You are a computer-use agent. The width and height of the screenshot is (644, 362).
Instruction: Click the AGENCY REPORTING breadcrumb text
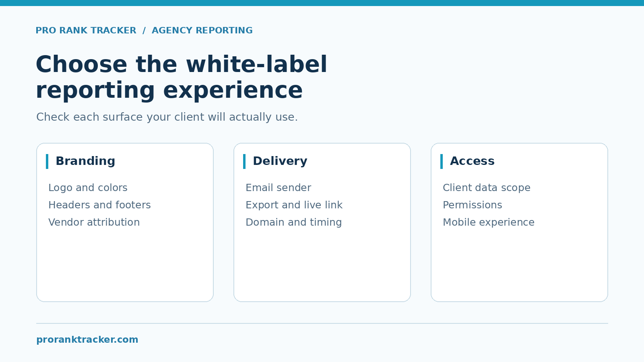[202, 31]
